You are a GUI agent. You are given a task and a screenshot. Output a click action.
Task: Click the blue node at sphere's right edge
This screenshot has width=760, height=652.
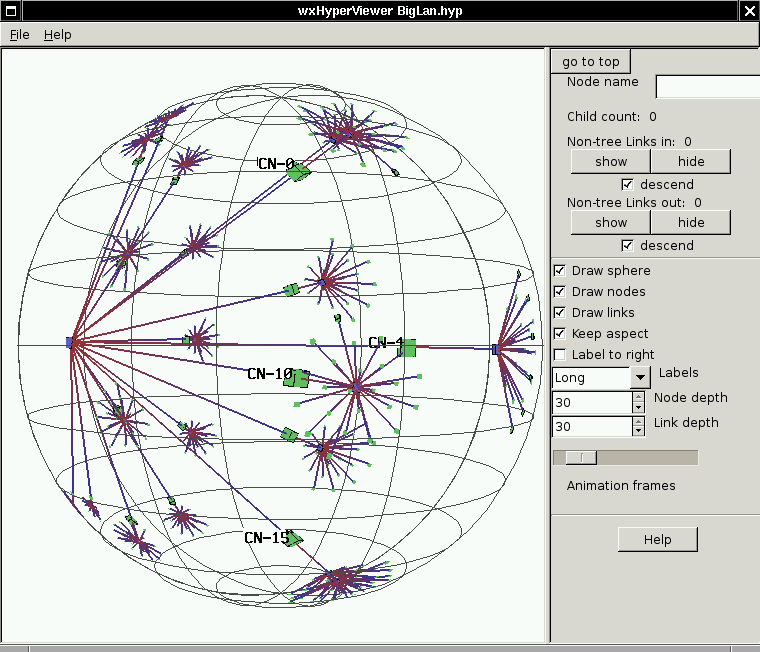point(495,349)
